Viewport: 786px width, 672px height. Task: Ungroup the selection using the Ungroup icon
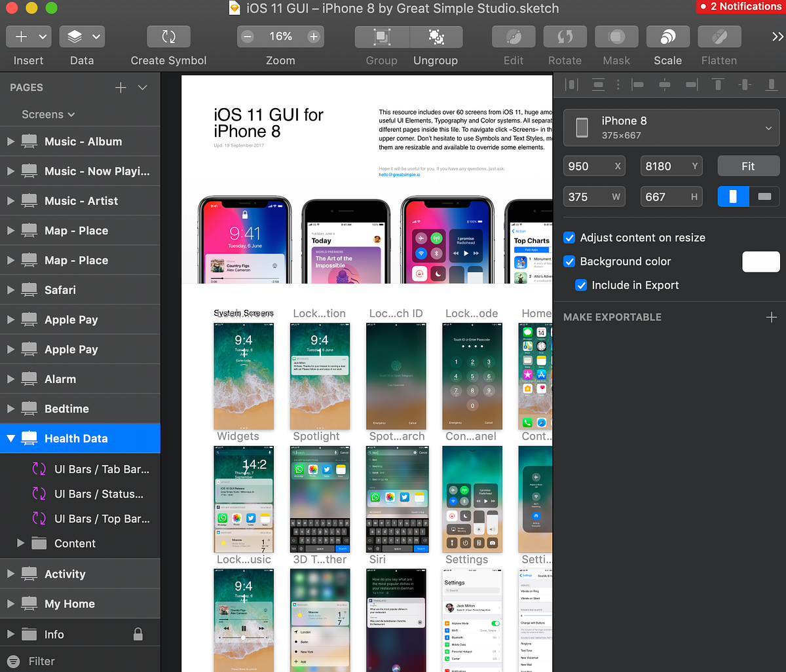point(435,37)
